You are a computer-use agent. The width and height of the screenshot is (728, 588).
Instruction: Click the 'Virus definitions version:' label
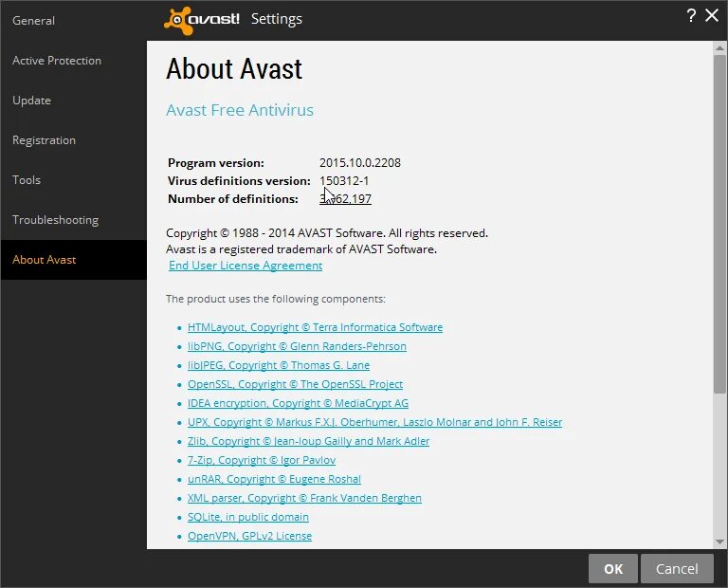(x=239, y=181)
